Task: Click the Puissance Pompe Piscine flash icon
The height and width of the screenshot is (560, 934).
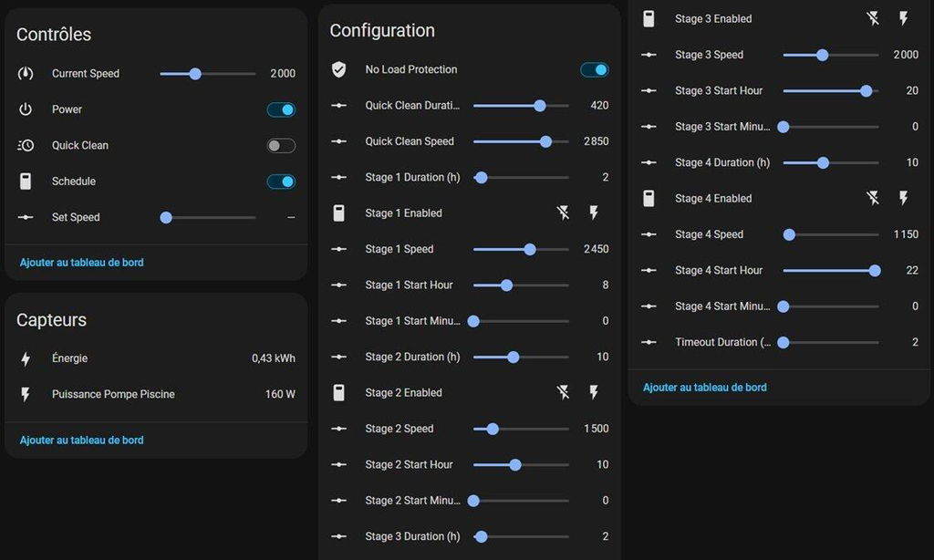Action: click(26, 394)
